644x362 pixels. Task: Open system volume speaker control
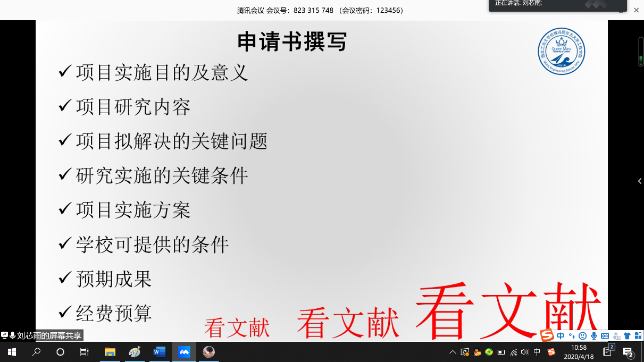coord(525,352)
